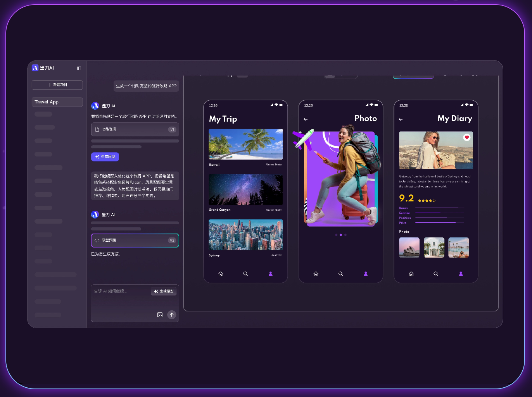Viewport: 532px width, 397px height.
Task: Click the 新建项目 new project button
Action: (57, 85)
